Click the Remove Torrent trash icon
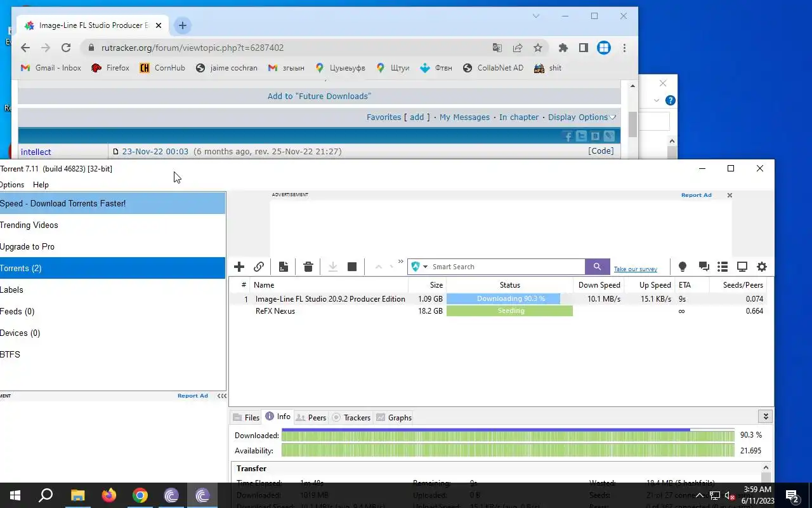This screenshot has width=812, height=508. coord(308,267)
